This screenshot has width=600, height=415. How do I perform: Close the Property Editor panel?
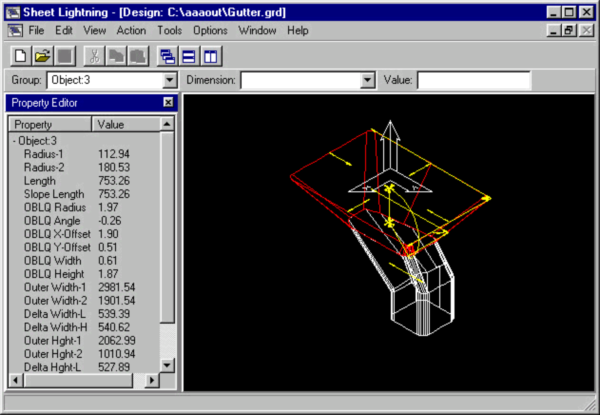click(168, 103)
